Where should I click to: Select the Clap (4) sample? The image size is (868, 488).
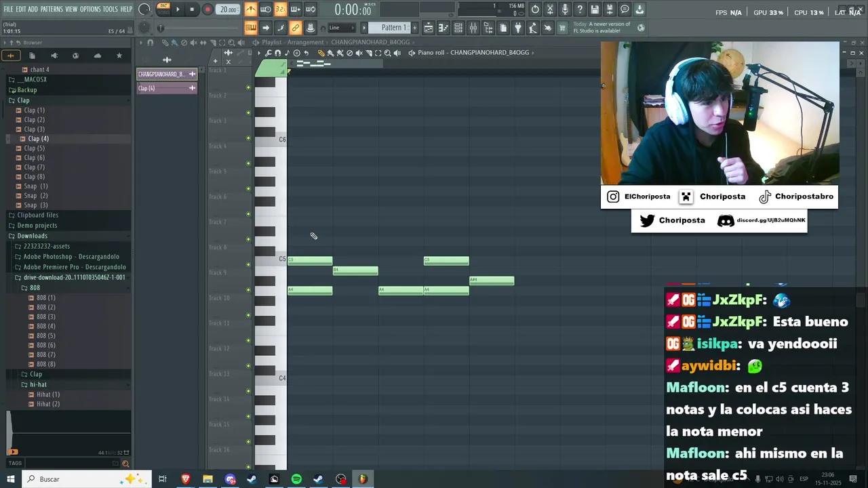pyautogui.click(x=38, y=139)
